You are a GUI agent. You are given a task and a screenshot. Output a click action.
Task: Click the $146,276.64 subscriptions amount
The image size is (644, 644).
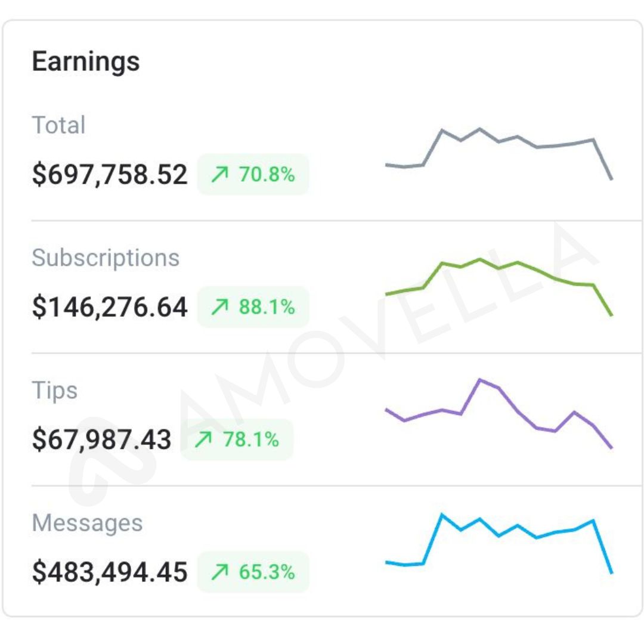(x=110, y=307)
